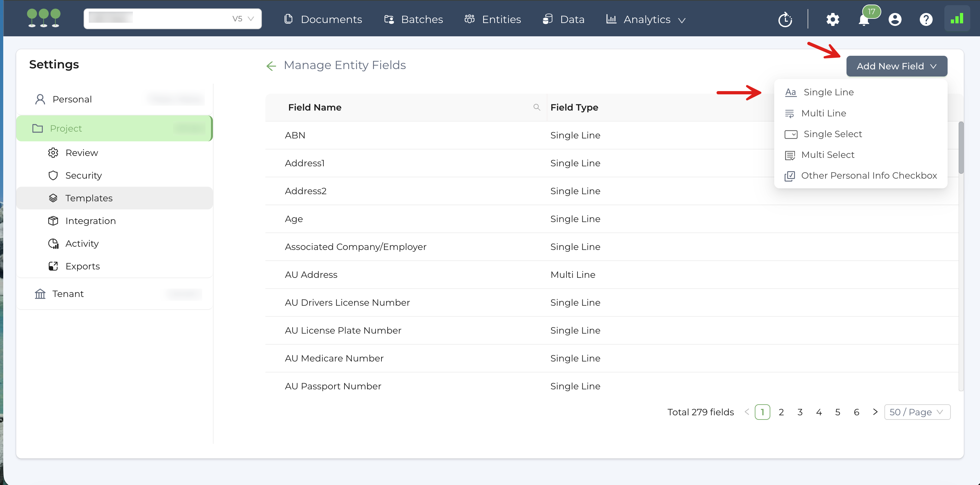The width and height of the screenshot is (980, 485).
Task: Open the 50 / Page size selector
Action: point(917,412)
